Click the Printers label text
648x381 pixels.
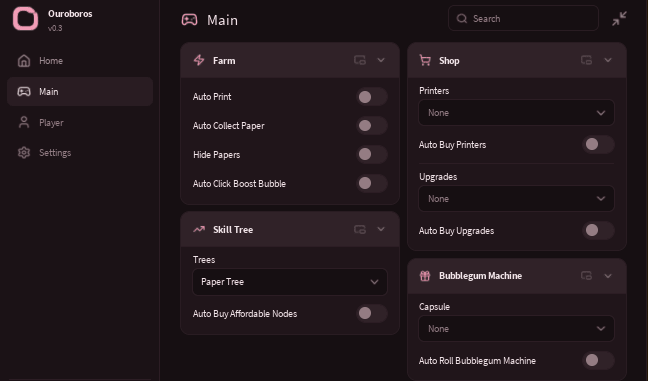point(434,90)
